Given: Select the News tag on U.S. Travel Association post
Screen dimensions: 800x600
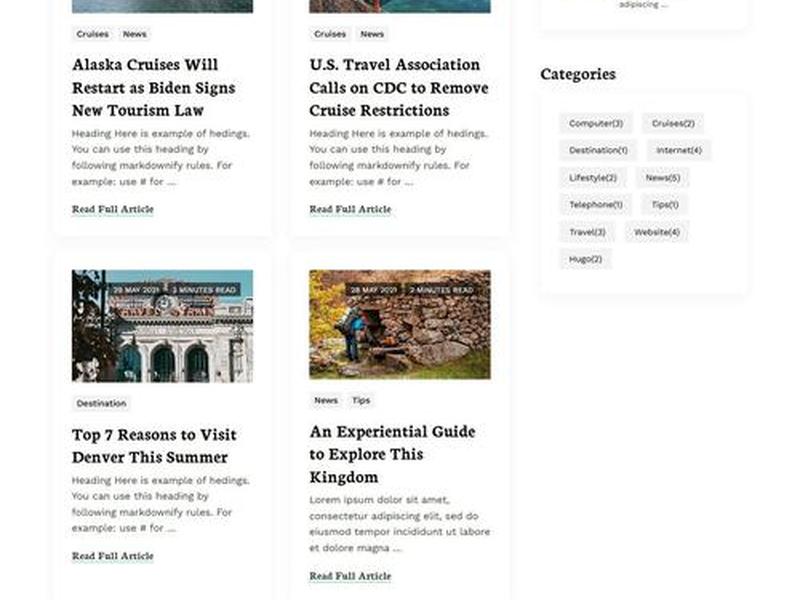Looking at the screenshot, I should (x=372, y=34).
